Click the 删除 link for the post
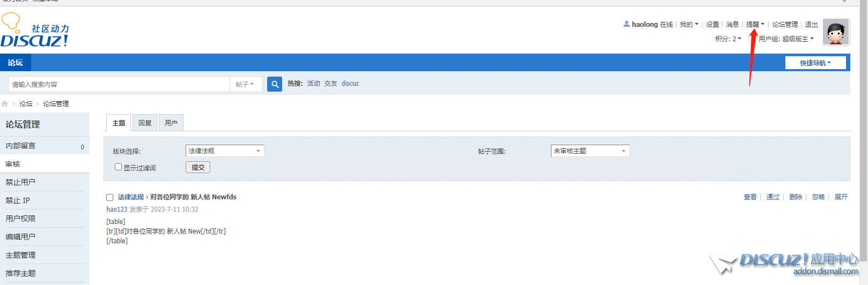Image resolution: width=868 pixels, height=285 pixels. point(795,197)
